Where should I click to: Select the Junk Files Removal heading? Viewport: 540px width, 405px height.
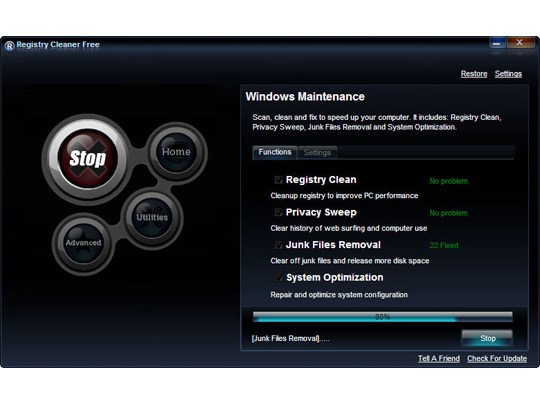[333, 245]
